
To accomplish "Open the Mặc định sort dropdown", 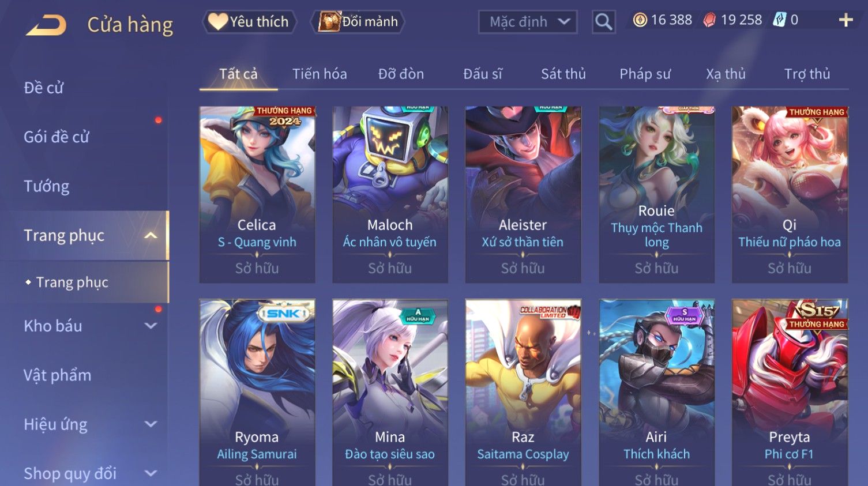I will (528, 22).
